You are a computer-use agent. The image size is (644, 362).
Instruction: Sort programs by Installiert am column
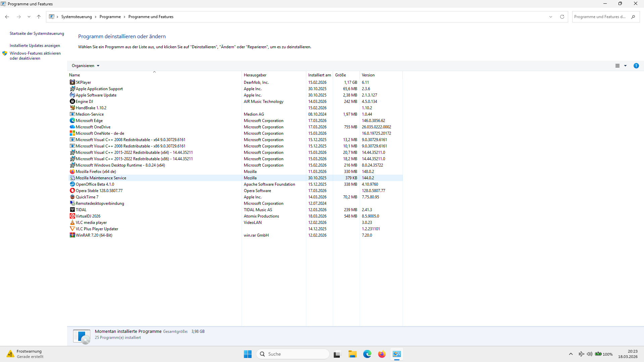click(319, 75)
